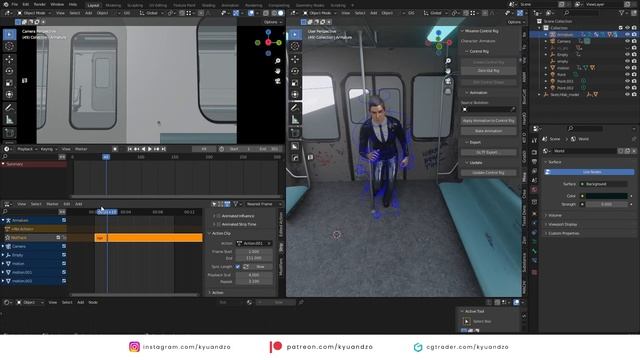Play the animation in reverse
640x360 pixels.
pyautogui.click(x=143, y=149)
